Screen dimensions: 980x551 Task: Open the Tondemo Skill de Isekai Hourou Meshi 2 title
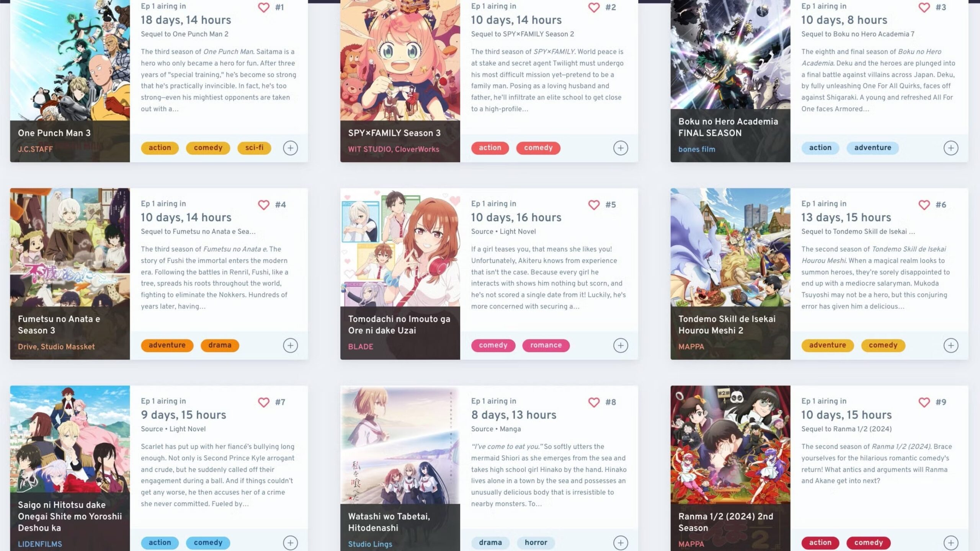click(727, 324)
